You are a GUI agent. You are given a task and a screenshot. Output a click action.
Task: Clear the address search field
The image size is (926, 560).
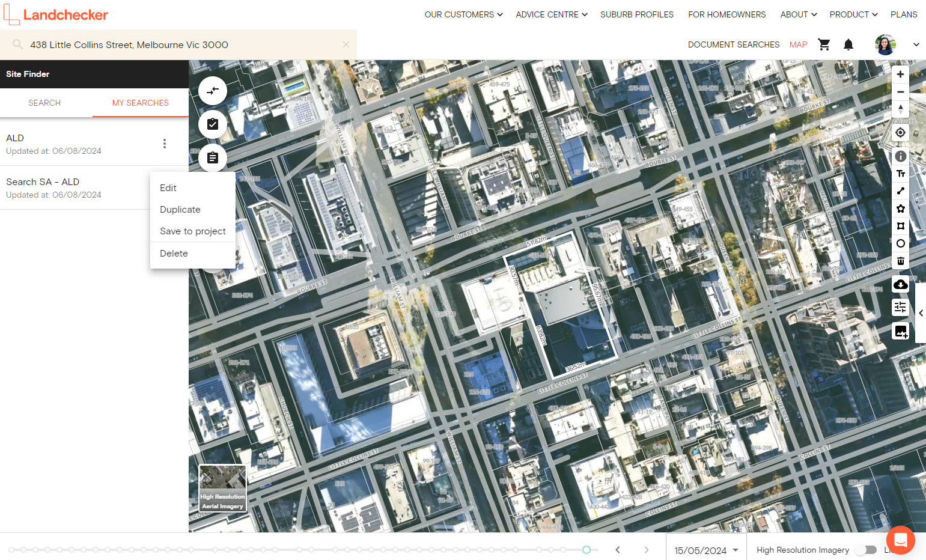(346, 44)
